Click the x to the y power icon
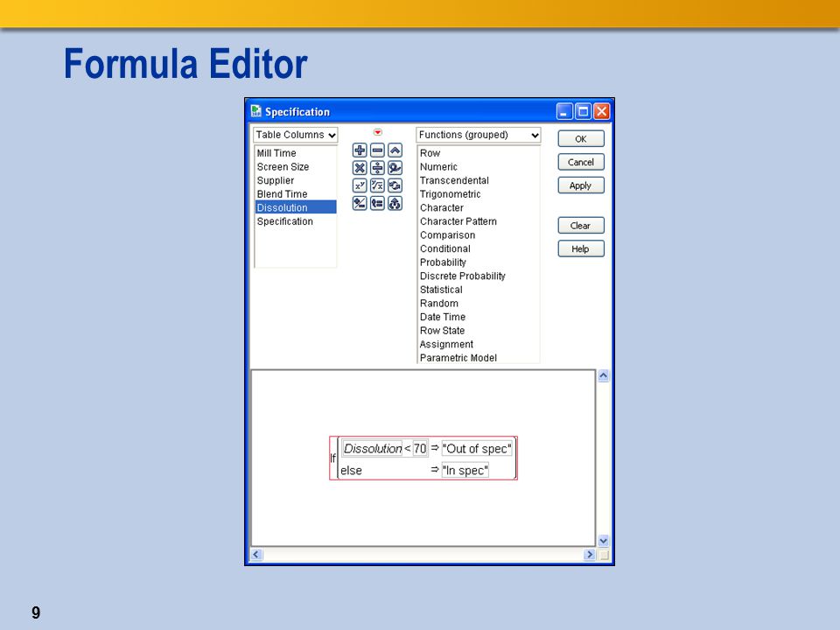This screenshot has height=630, width=840. [360, 185]
